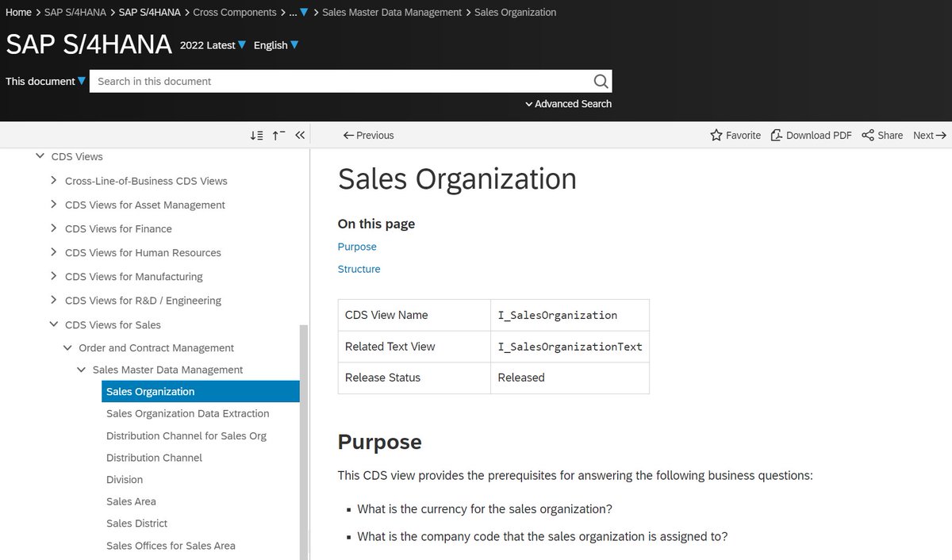Screen dimensions: 952x560
Task: Click the Home breadcrumb link
Action: [18, 12]
